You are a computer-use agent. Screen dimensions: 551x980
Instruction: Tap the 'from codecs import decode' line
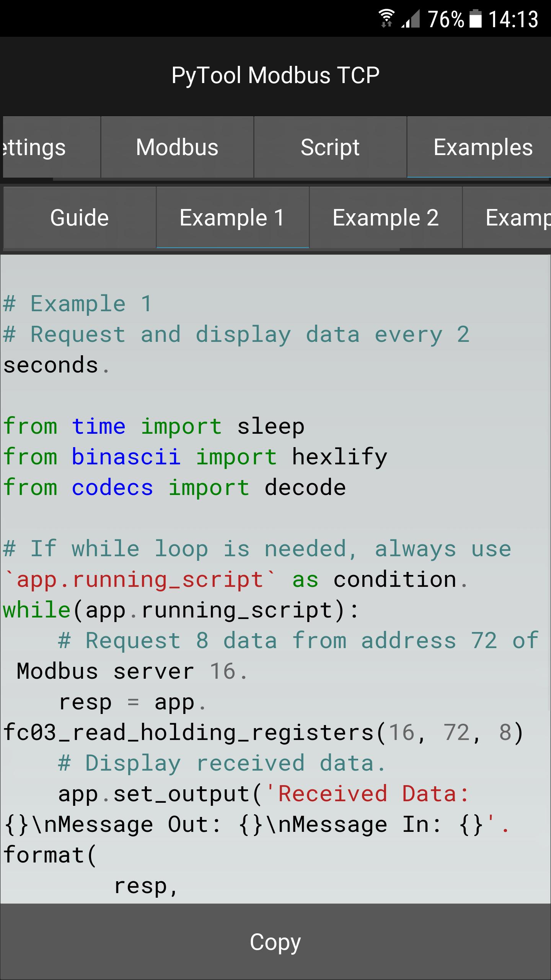coord(174,488)
